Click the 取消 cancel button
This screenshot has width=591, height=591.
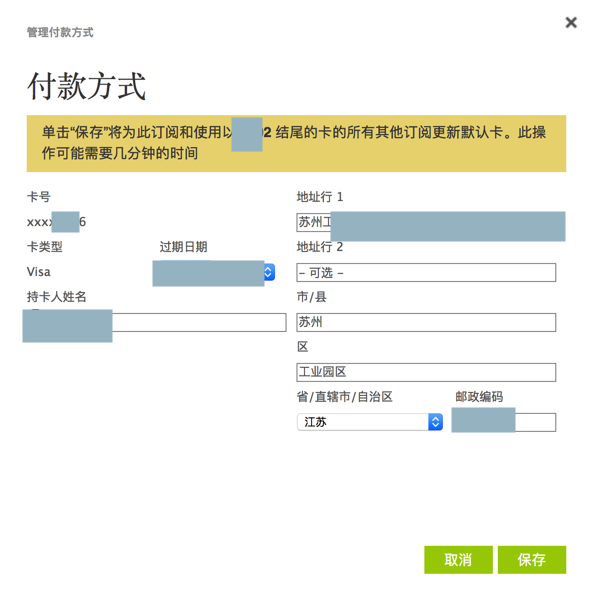coord(458,560)
